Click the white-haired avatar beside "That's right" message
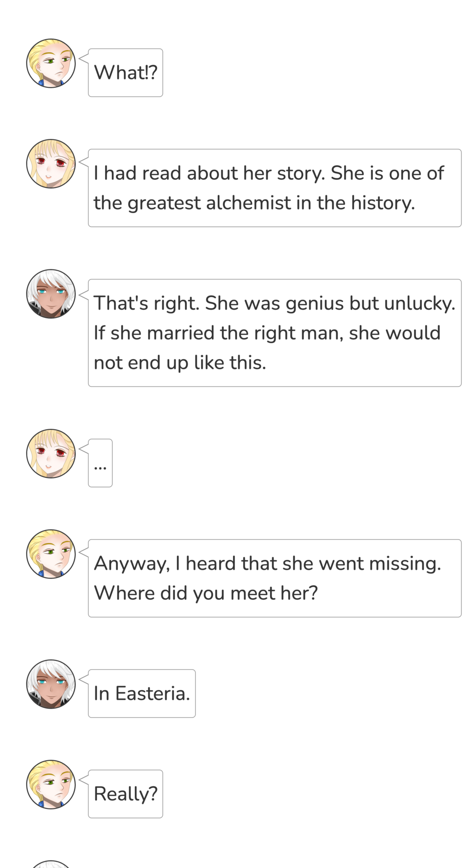Screen dimensions: 475x868 51,294
